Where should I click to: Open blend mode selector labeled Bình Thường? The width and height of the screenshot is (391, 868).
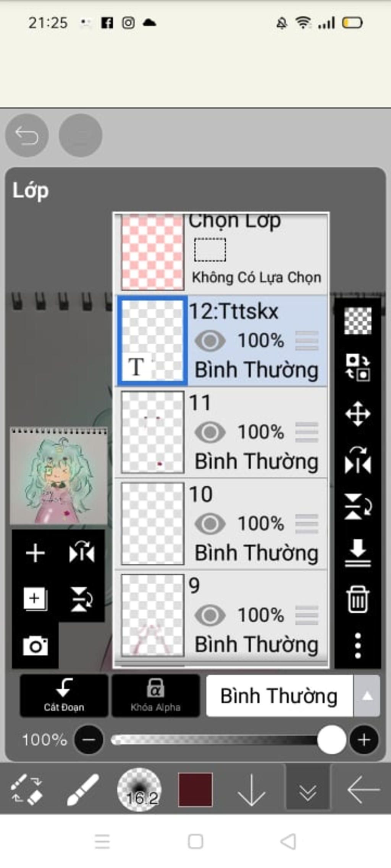point(280,696)
